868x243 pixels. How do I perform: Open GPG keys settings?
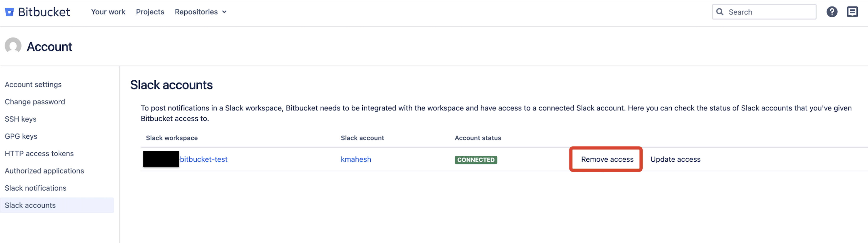point(21,136)
